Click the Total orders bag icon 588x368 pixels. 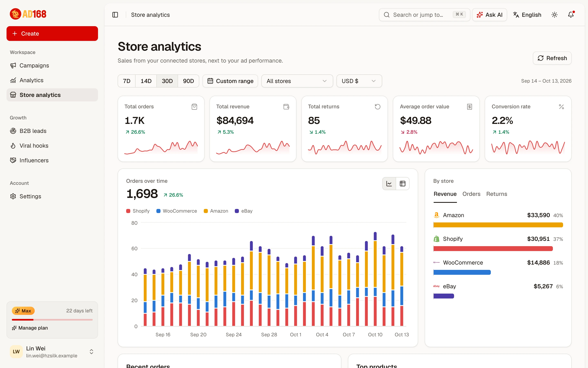194,107
